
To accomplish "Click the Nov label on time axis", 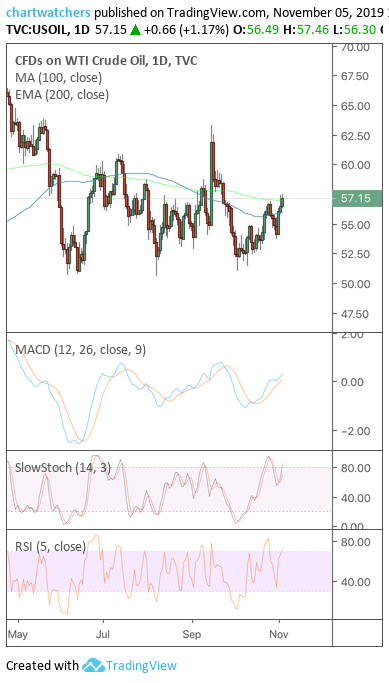I will point(279,634).
